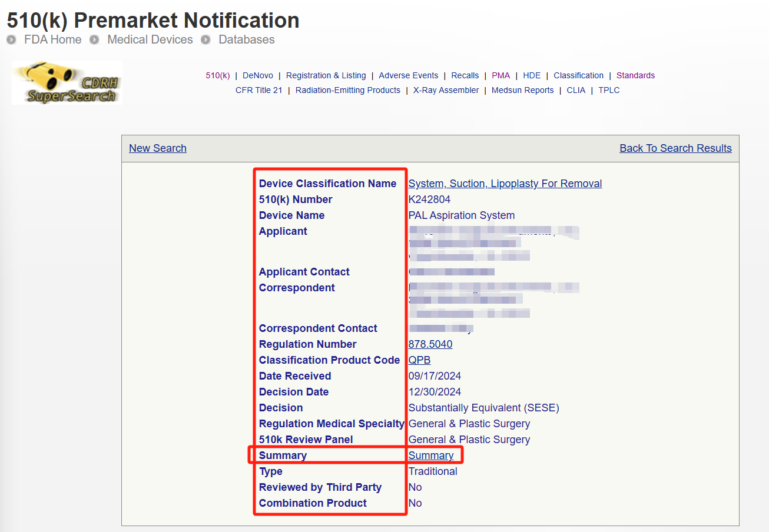Click the Traditional type value

433,471
